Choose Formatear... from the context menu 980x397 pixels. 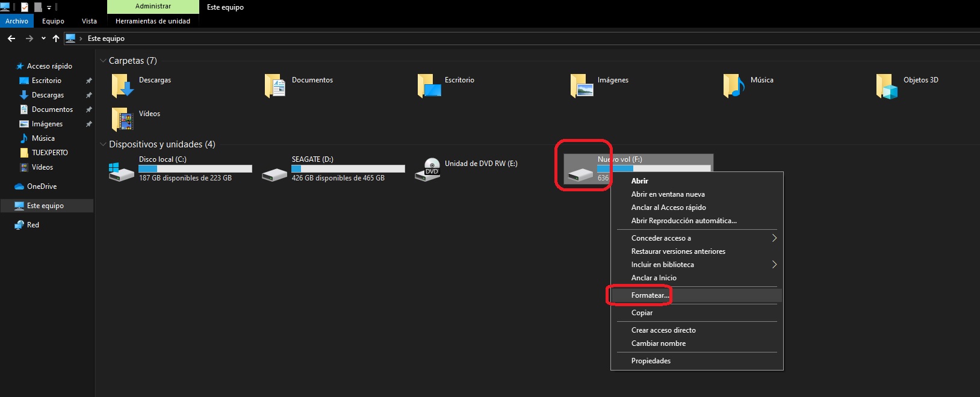[x=650, y=295]
